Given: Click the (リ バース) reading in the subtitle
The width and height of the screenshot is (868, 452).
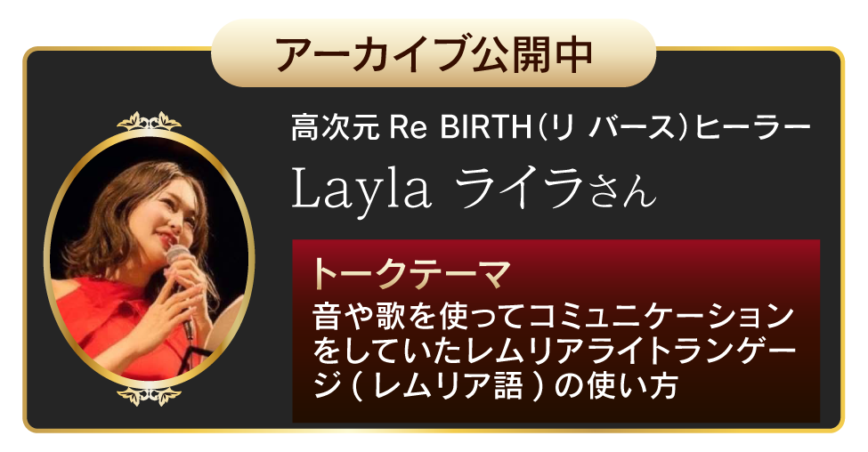Looking at the screenshot, I should coord(614,128).
